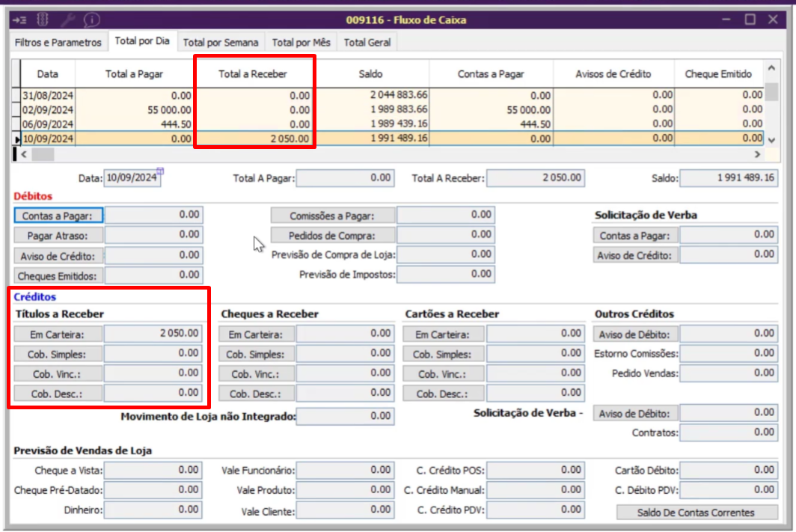This screenshot has height=532, width=796.
Task: Click the Comissões a Pagar button
Action: pyautogui.click(x=332, y=215)
